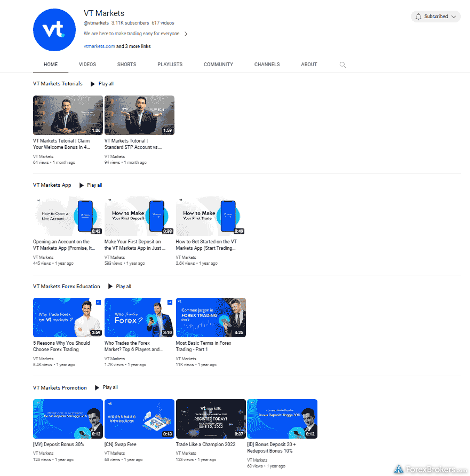The width and height of the screenshot is (470, 476).
Task: Click VT Markets channel name under Welcome Bonus tutorial
Action: 43,157
